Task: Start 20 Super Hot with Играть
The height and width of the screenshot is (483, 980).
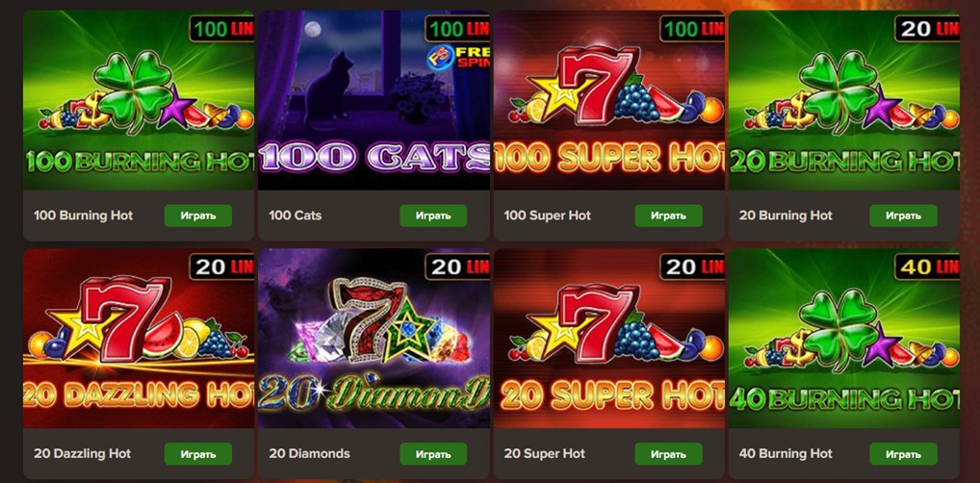Action: [668, 453]
